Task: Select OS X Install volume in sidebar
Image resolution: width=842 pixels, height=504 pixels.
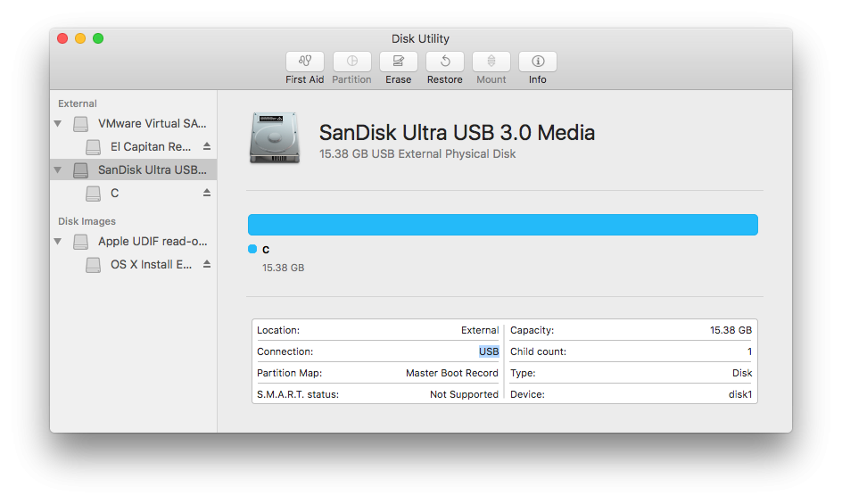Action: pyautogui.click(x=150, y=264)
